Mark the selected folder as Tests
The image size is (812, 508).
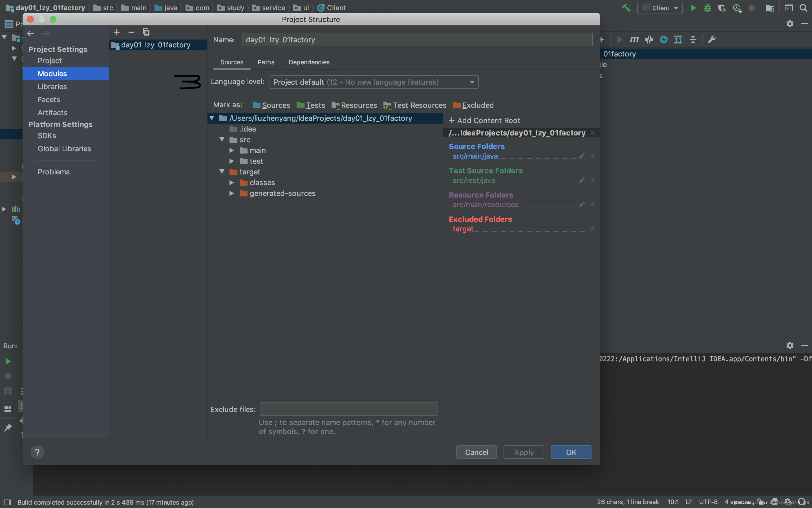point(311,105)
